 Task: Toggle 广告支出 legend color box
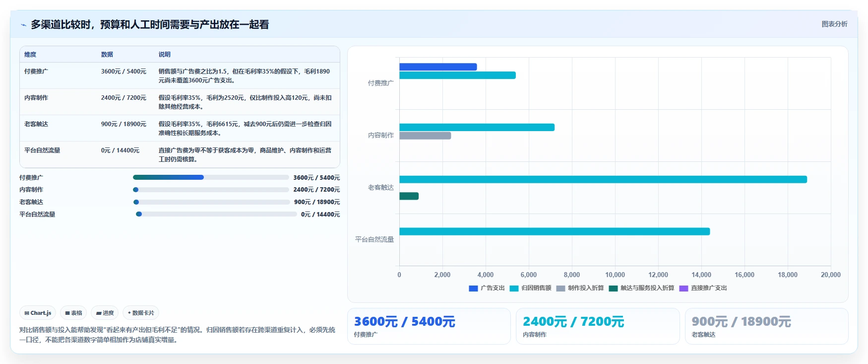coord(473,288)
